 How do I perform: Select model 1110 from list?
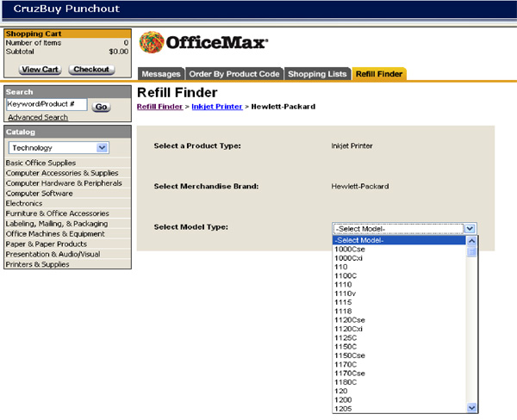[399, 285]
